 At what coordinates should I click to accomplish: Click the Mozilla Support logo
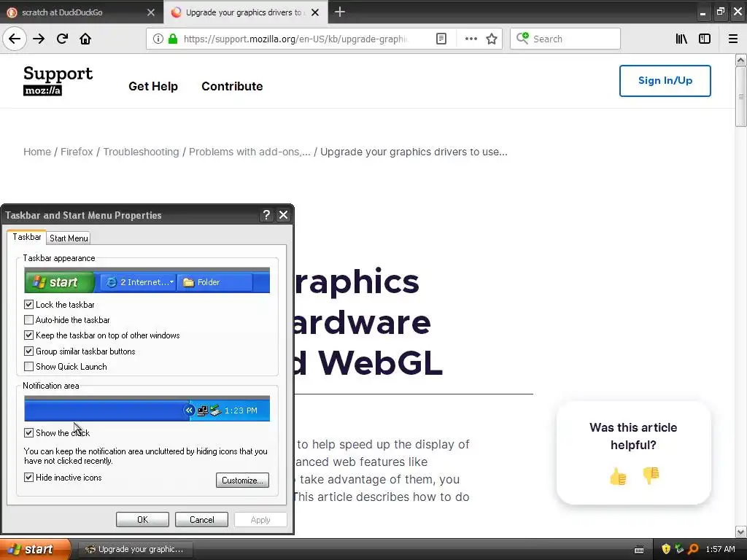click(58, 80)
